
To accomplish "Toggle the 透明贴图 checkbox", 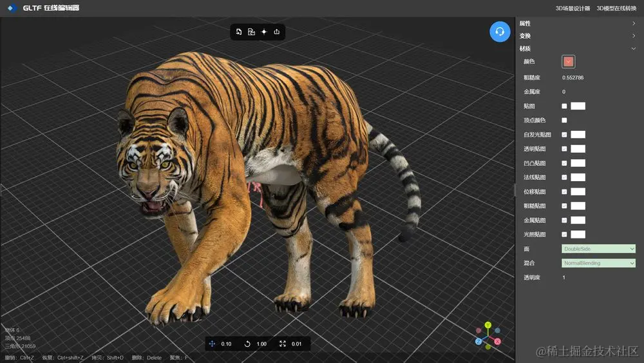I will (564, 149).
